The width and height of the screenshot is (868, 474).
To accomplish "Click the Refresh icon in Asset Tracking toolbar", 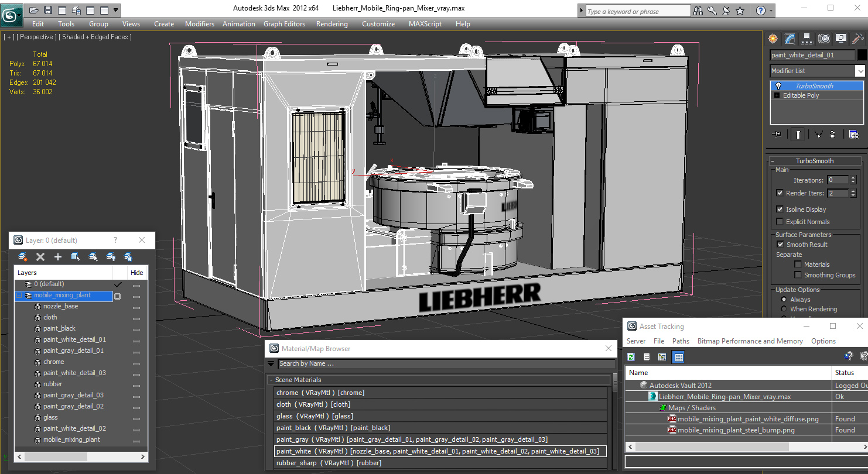I will (x=631, y=357).
